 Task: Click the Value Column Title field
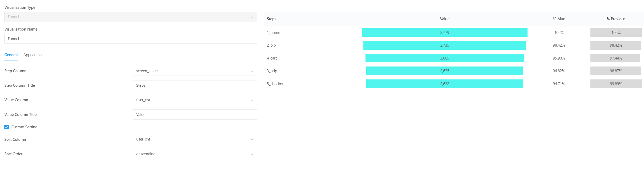[x=195, y=115]
